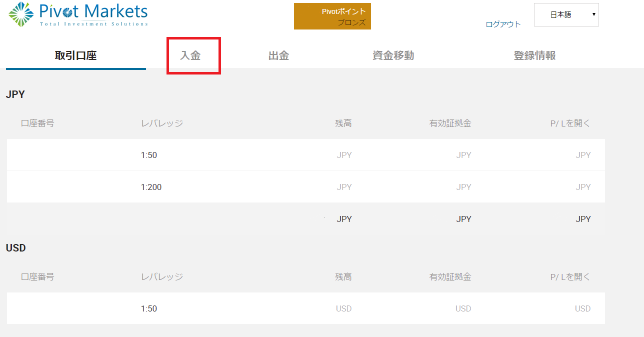This screenshot has height=337, width=644.
Task: Click 有効証拠金 header in USD table
Action: coord(450,276)
